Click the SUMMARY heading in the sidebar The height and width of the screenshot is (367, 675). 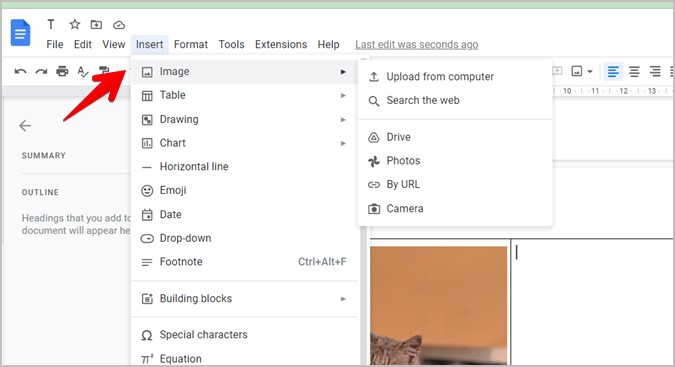43,156
